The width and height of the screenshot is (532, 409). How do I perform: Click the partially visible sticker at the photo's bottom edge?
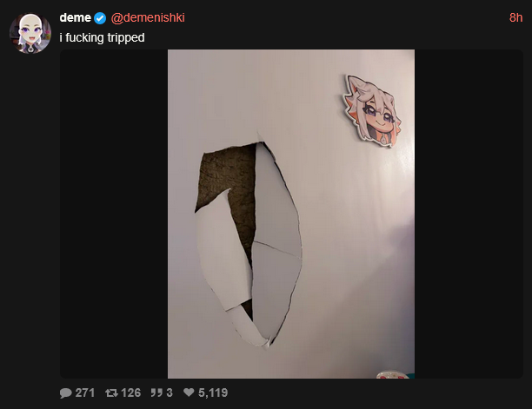395,374
